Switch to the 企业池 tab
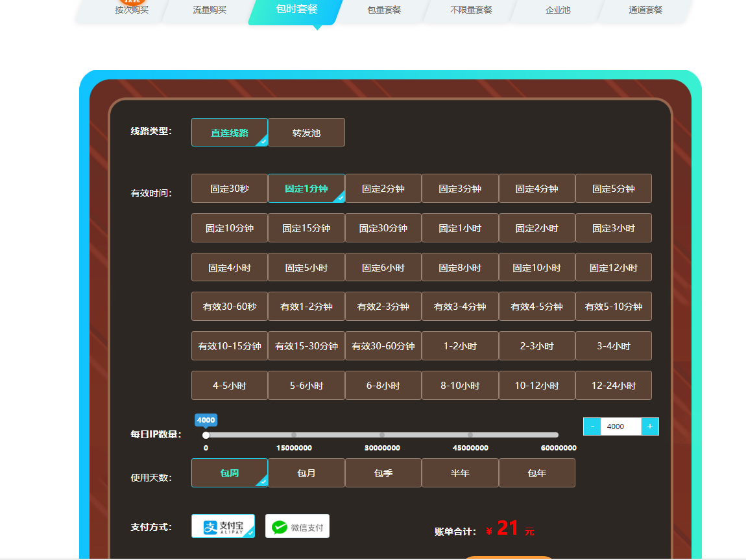This screenshot has width=746, height=560. pyautogui.click(x=558, y=10)
